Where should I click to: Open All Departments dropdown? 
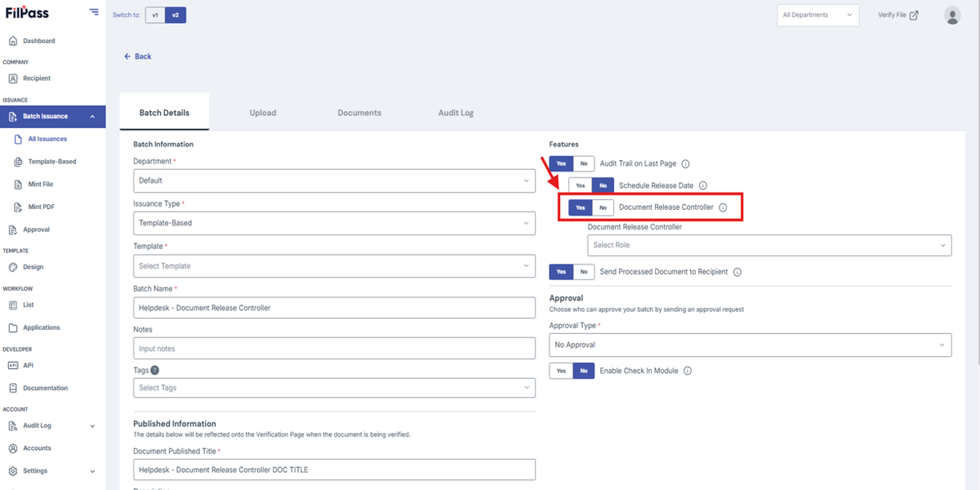coord(818,15)
